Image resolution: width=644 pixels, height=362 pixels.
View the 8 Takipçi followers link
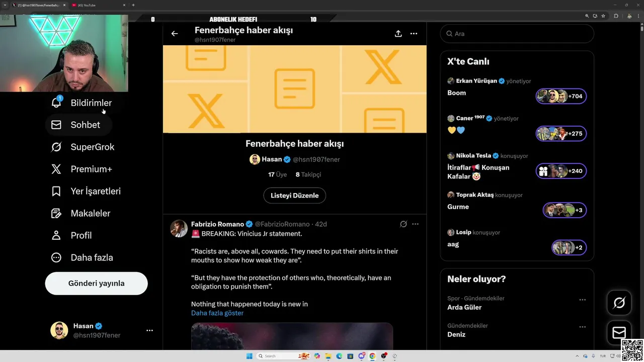click(x=308, y=174)
